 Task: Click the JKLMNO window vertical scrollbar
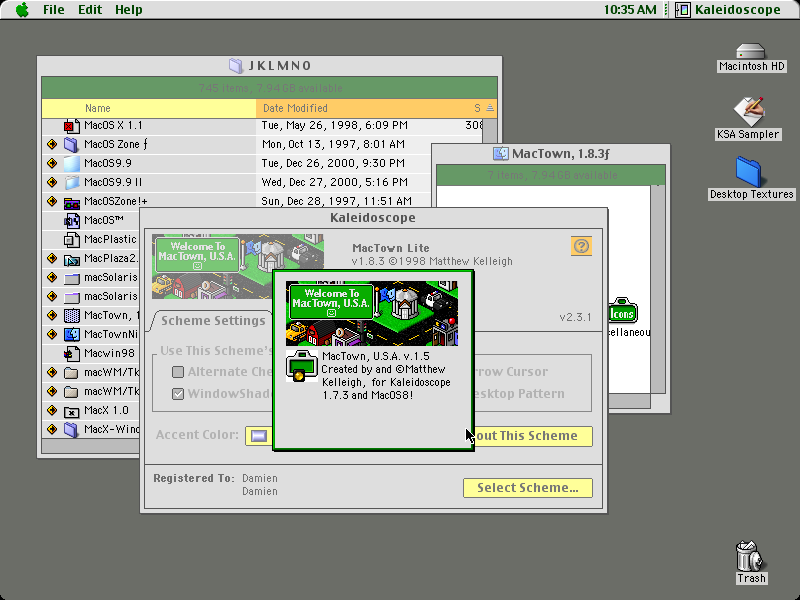pos(490,132)
